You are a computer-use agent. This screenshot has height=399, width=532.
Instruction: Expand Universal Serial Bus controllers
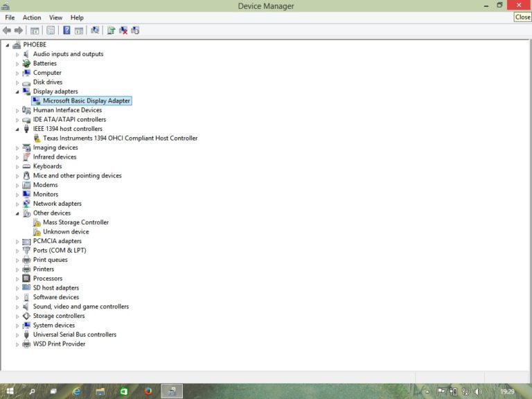click(18, 335)
